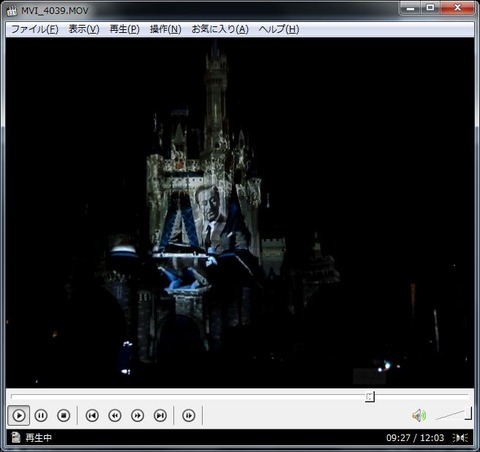Screen dimensions: 480x452
Task: Click the video display of the castle
Action: tap(240, 213)
